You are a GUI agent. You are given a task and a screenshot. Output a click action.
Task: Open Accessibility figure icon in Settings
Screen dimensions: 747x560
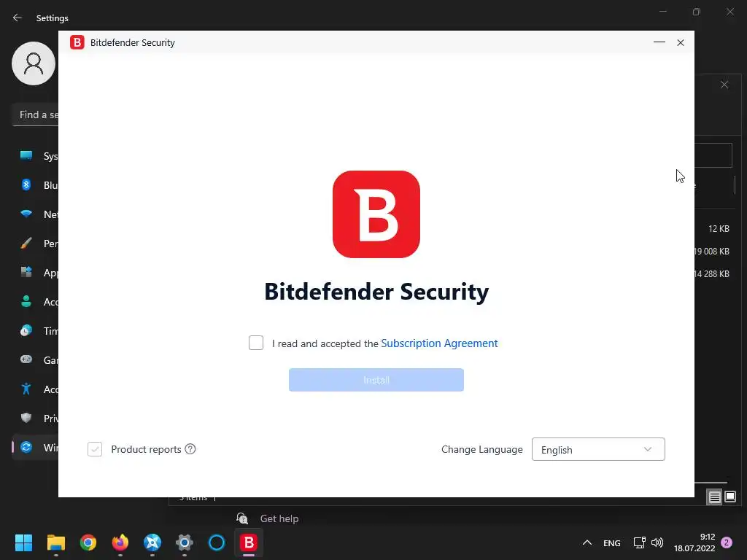[x=26, y=389]
